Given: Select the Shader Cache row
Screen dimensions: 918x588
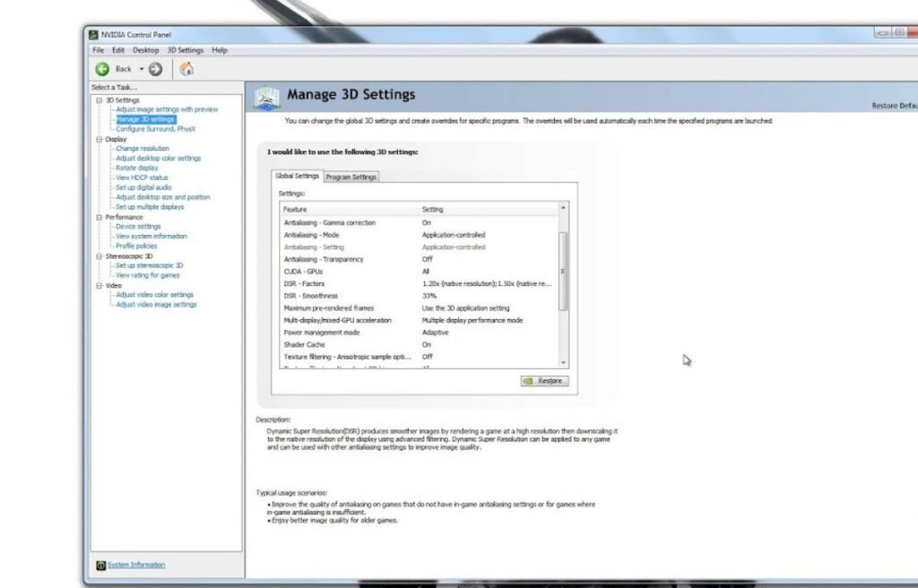Looking at the screenshot, I should tap(420, 345).
